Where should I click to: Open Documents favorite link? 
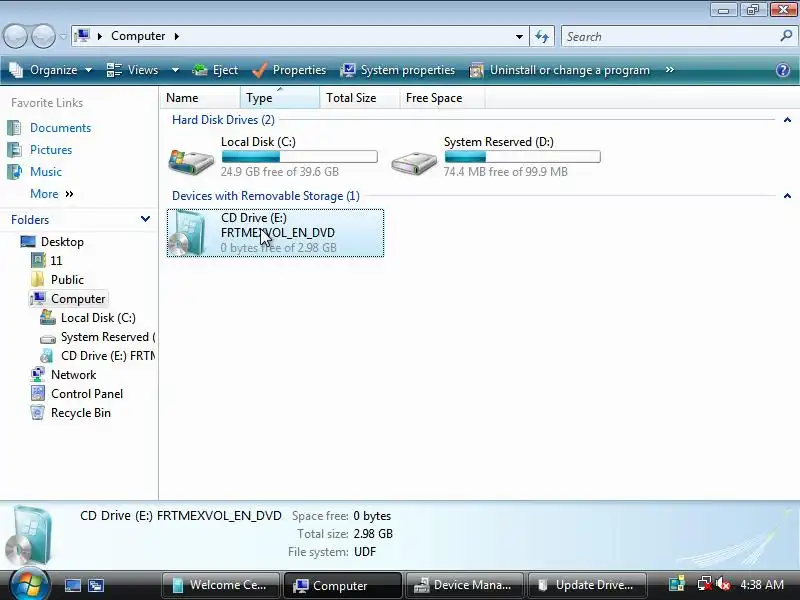60,128
